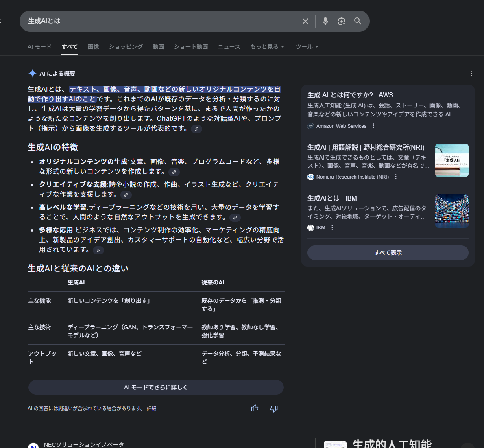Click AI モードでさらに詳しく button
This screenshot has height=448, width=484.
(156, 387)
